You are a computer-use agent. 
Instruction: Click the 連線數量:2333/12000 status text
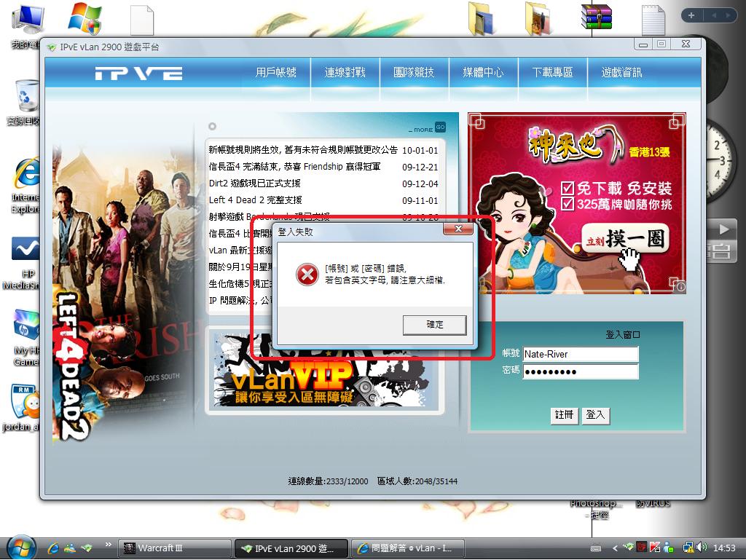tap(328, 481)
